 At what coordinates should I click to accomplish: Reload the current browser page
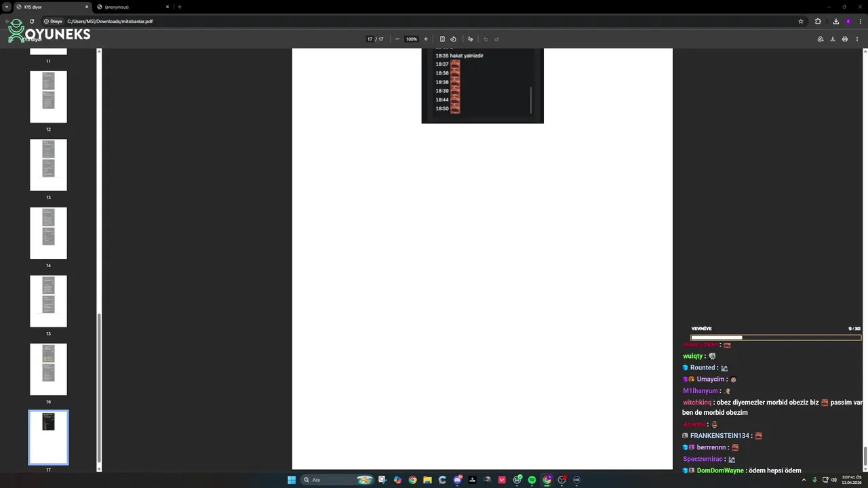[31, 21]
